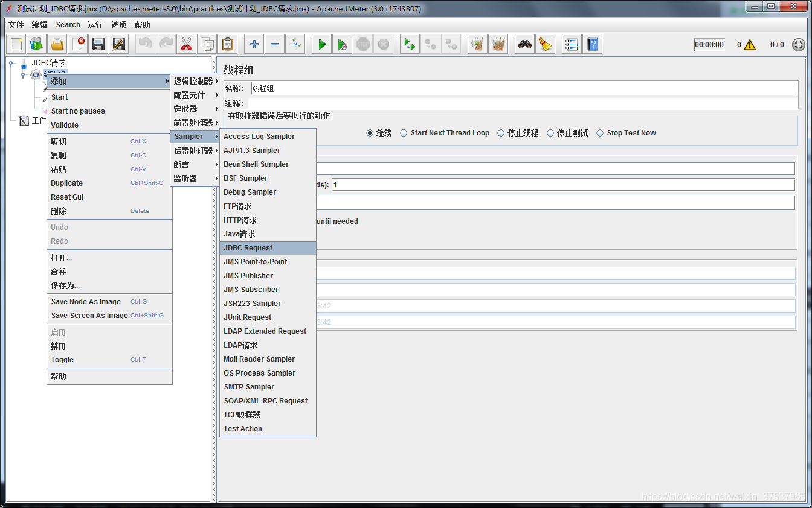Open the Function Helper dialog icon
Image resolution: width=812 pixels, height=508 pixels.
tap(572, 44)
